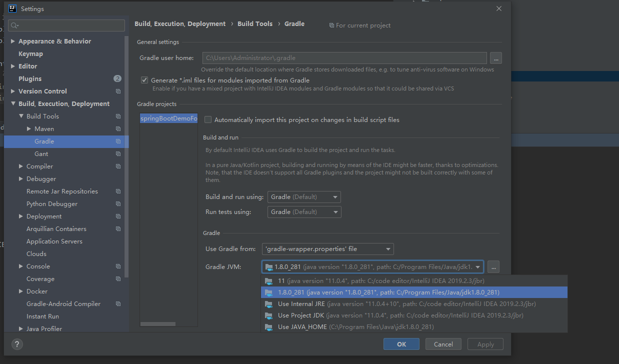Viewport: 619px width, 364px height.
Task: Uncheck Generate *.iml files for modules
Action: [144, 80]
